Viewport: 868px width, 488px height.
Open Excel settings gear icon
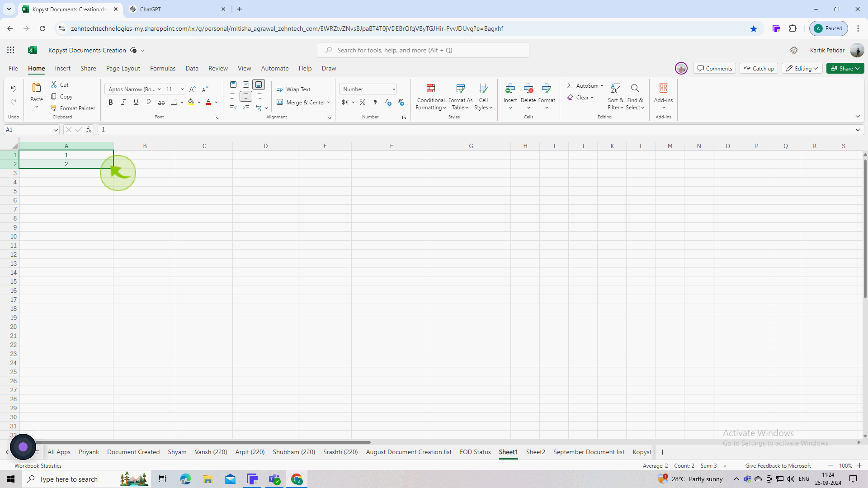pyautogui.click(x=794, y=50)
